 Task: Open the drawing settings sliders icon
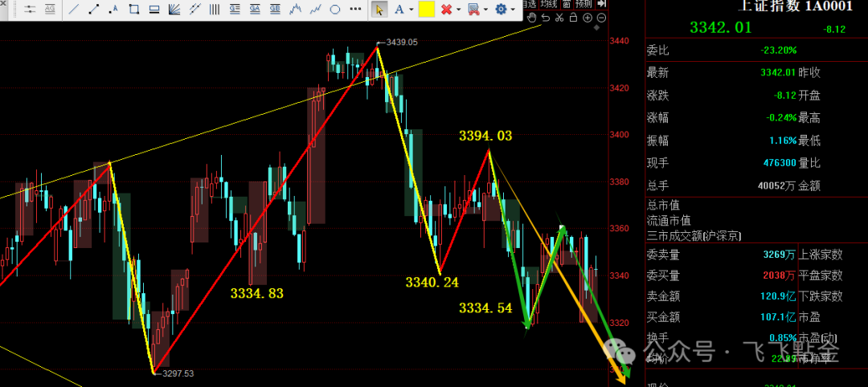(x=30, y=9)
